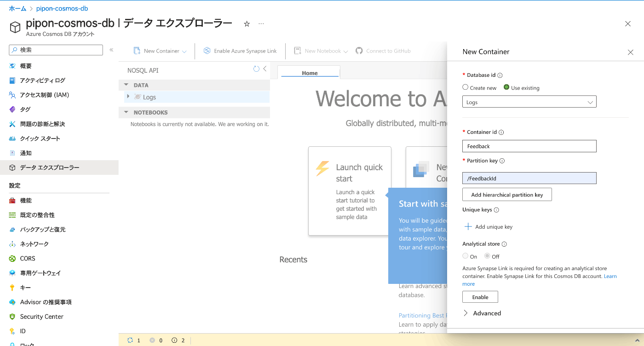Click the データ エクスプローラー sidebar icon

click(x=12, y=167)
